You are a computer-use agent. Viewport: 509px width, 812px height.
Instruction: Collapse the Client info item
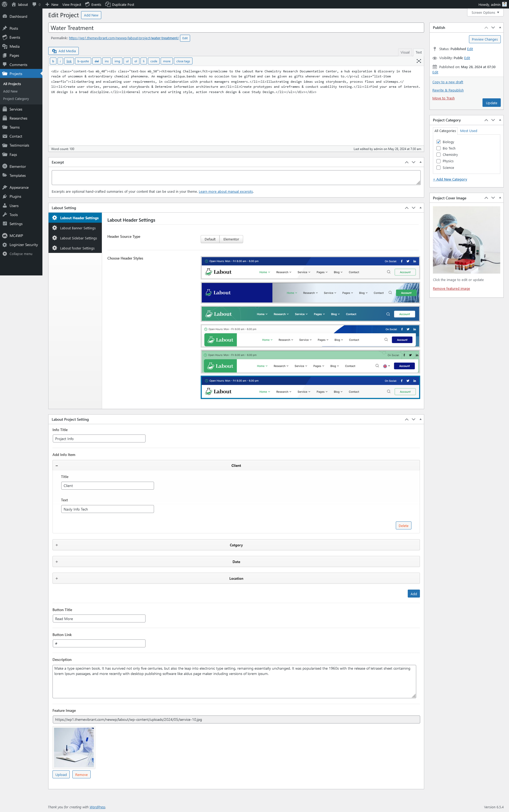[56, 466]
